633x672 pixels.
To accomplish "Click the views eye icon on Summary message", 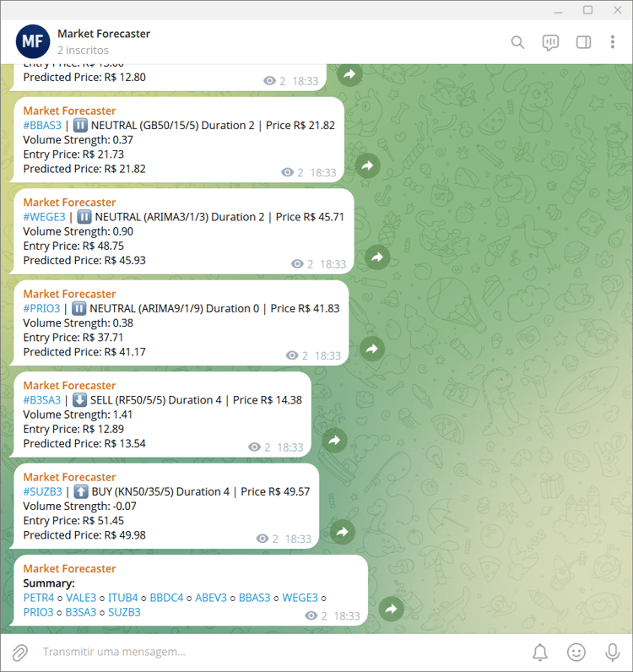I will tap(311, 615).
